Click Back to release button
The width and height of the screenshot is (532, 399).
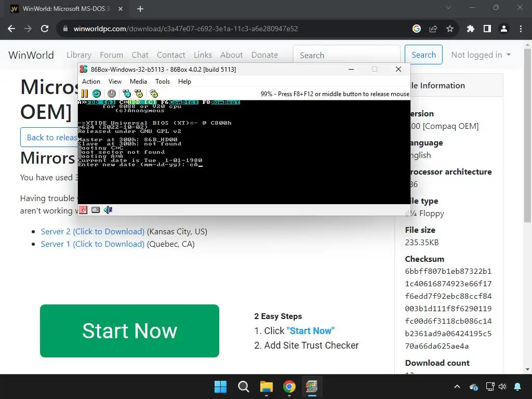click(x=49, y=137)
